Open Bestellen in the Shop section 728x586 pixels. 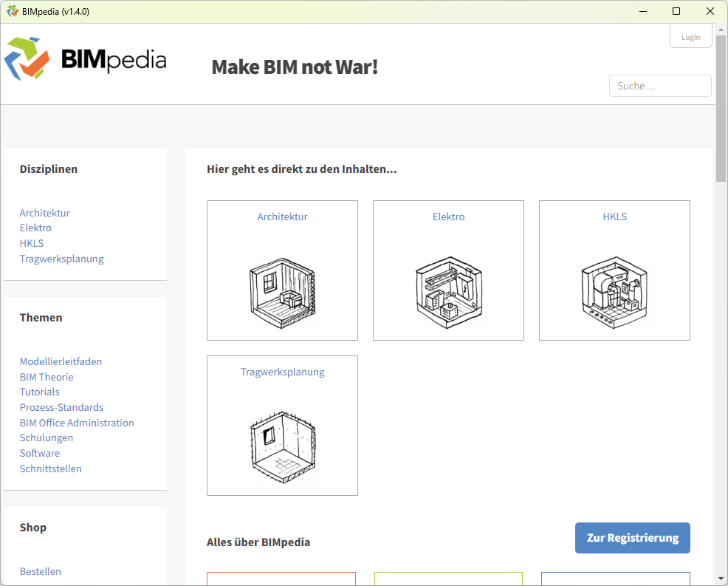40,571
